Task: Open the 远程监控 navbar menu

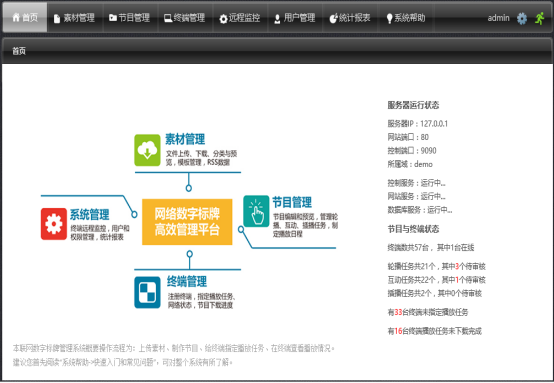Action: (240, 18)
